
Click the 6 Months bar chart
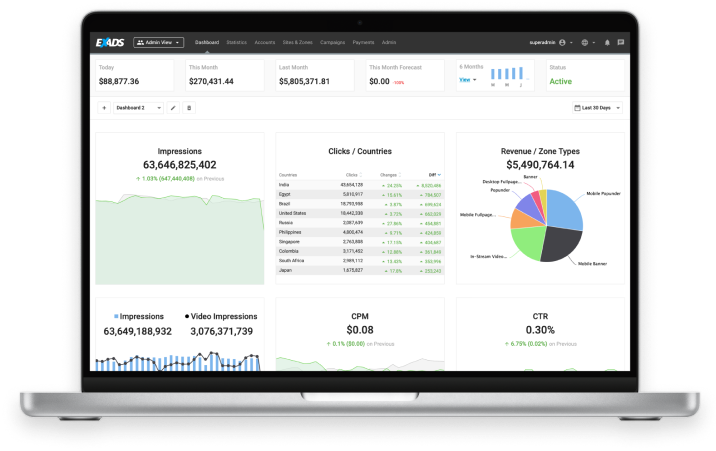pos(508,76)
